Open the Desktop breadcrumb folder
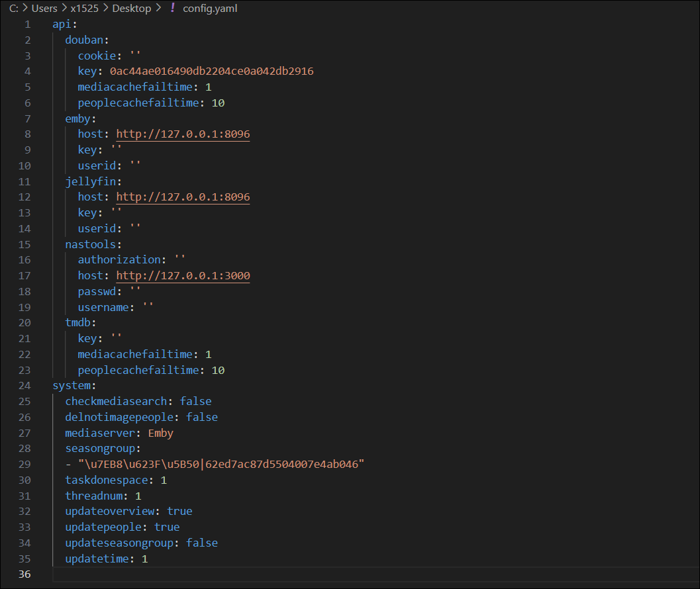Viewport: 700px width, 589px height. [x=130, y=9]
